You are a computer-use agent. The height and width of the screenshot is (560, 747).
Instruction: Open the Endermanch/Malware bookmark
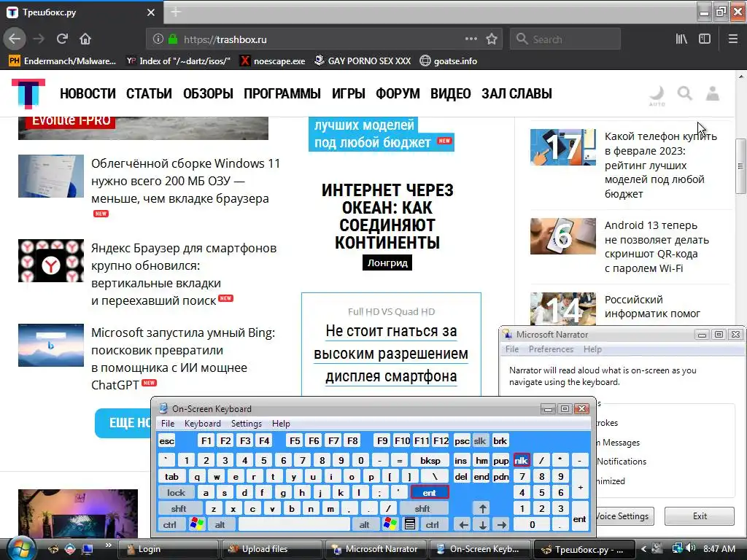point(63,61)
